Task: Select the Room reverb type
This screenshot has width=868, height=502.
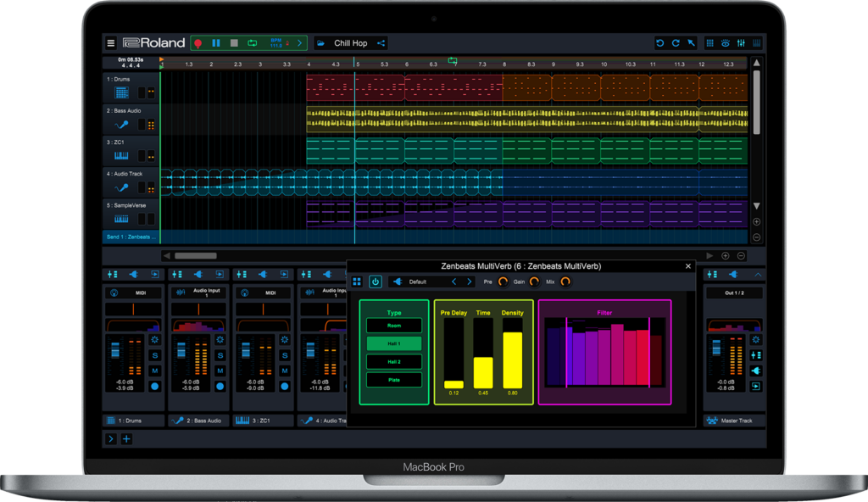Action: pyautogui.click(x=394, y=326)
